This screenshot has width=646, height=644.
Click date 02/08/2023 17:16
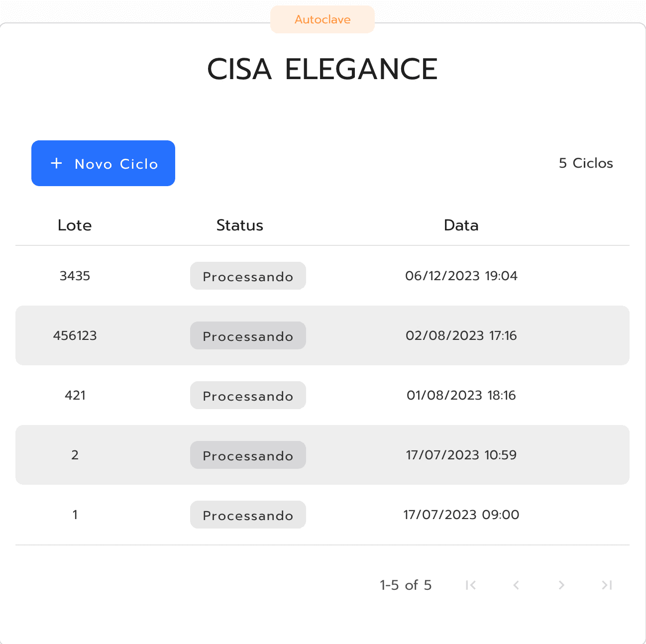pyautogui.click(x=461, y=335)
